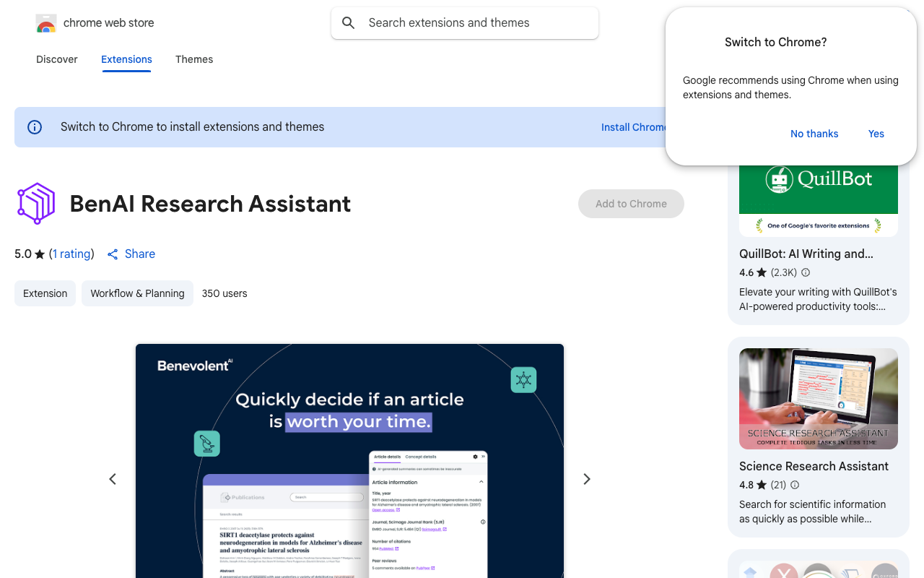Click the BenAI promotional screenshot image

coord(349,461)
